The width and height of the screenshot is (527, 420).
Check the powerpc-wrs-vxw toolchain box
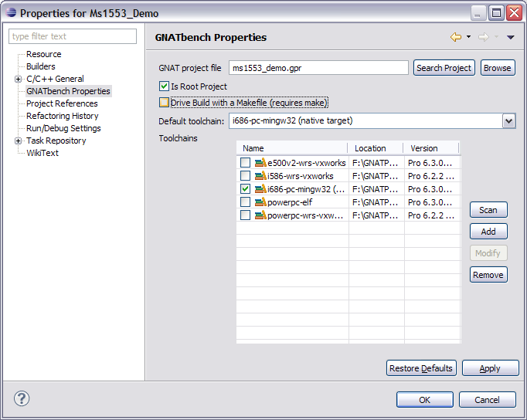246,215
